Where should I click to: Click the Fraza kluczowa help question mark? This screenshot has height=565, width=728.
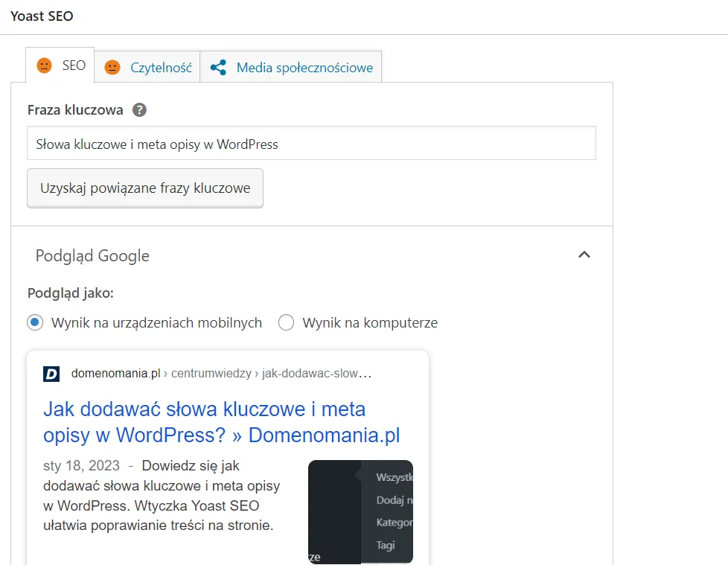pyautogui.click(x=139, y=110)
